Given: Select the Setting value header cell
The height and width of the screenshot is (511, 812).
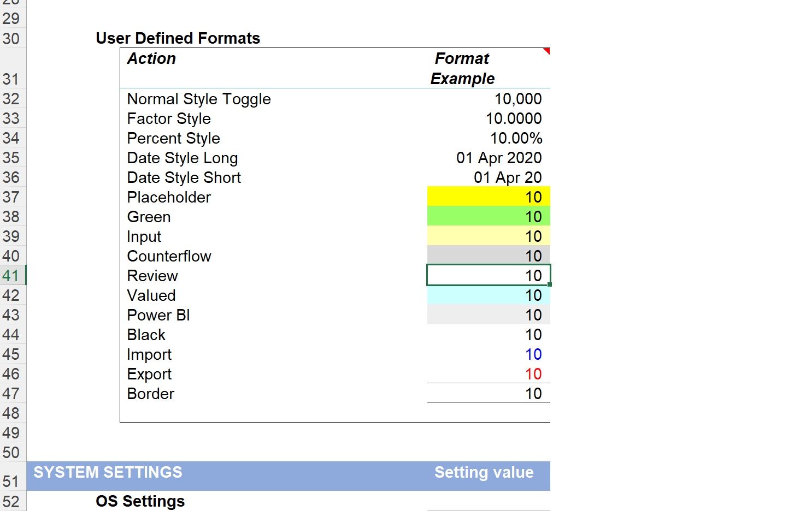Looking at the screenshot, I should pyautogui.click(x=484, y=472).
